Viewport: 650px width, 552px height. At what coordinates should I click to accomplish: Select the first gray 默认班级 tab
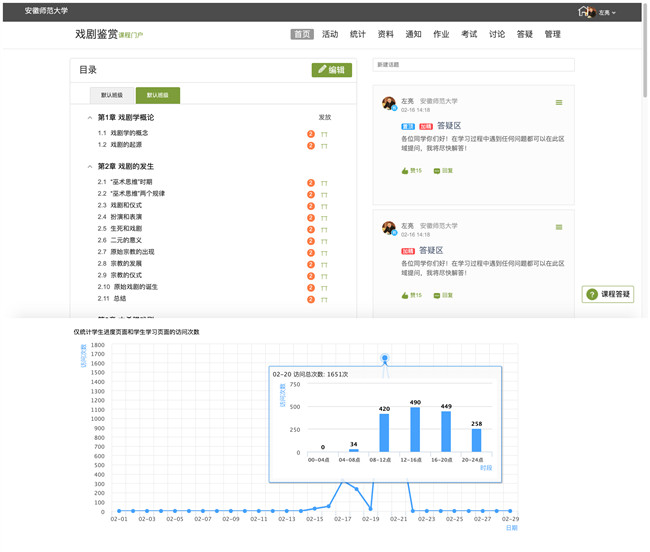click(113, 96)
